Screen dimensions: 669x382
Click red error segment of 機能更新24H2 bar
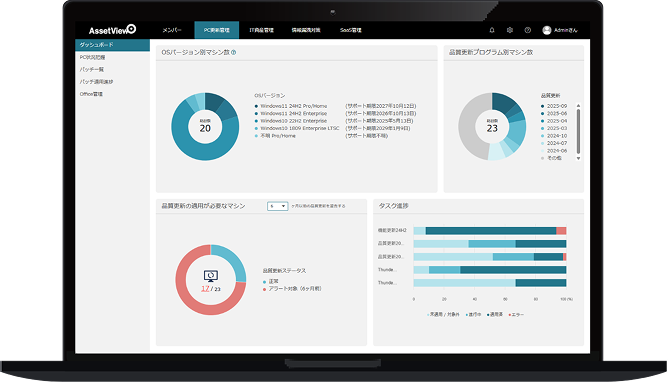[x=561, y=231]
